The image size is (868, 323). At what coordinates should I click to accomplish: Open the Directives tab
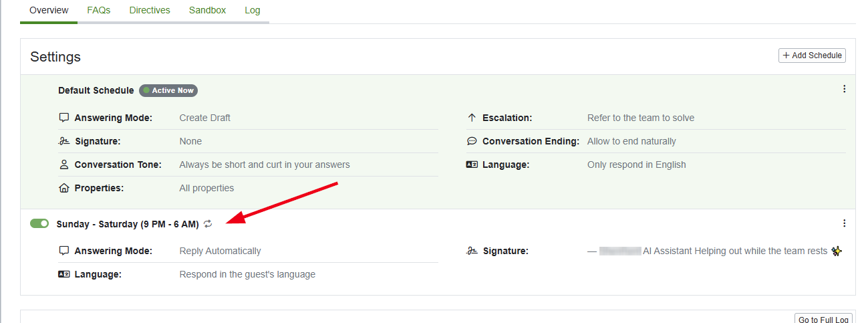150,11
